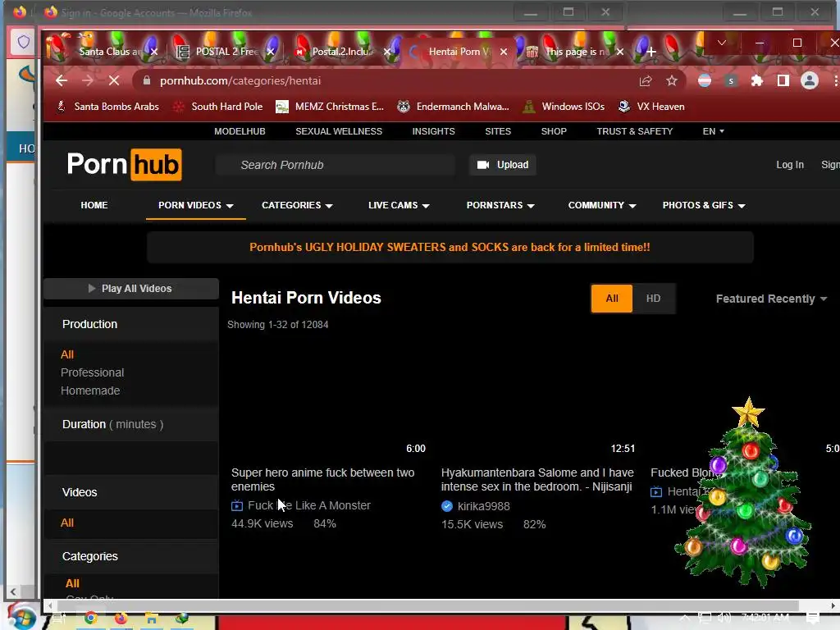
Task: Open the VX Heaven bookmark
Action: click(x=651, y=107)
